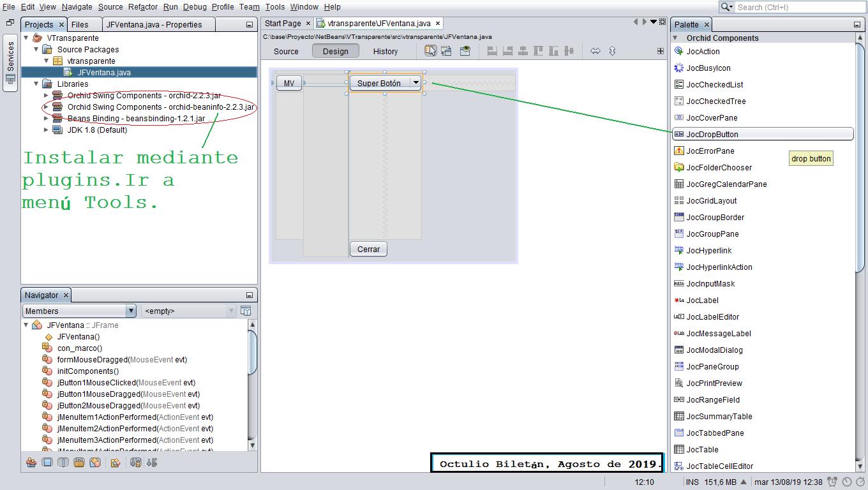Activate the Connection Mode tool

pos(446,51)
